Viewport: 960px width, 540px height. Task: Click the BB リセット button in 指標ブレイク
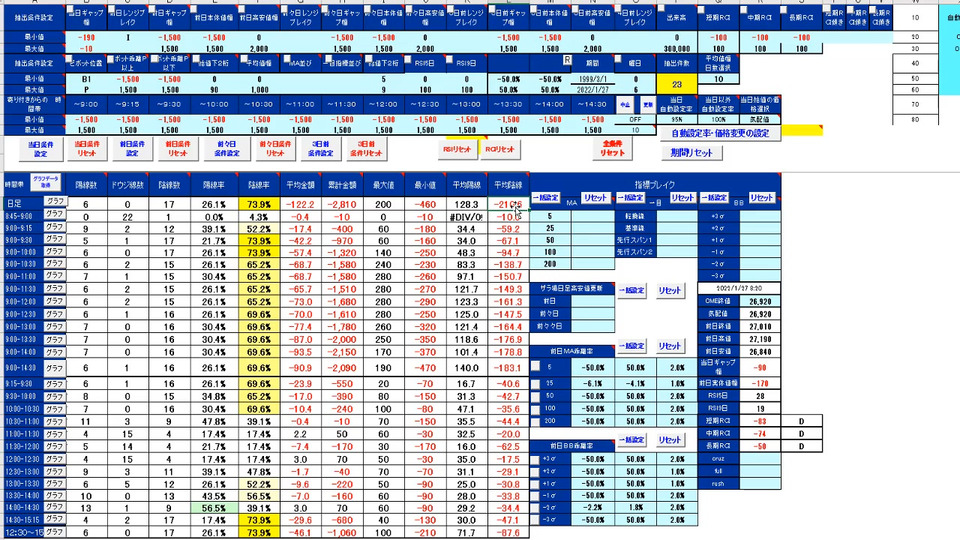click(x=762, y=198)
